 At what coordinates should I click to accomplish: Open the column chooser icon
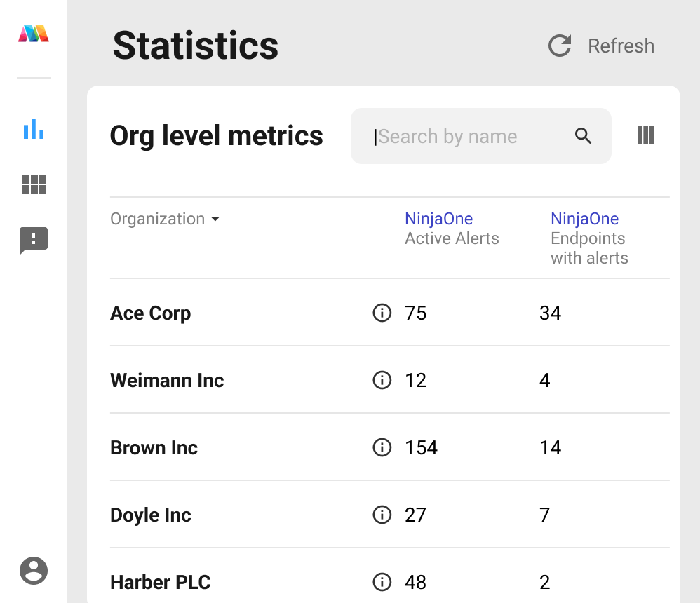click(x=645, y=136)
